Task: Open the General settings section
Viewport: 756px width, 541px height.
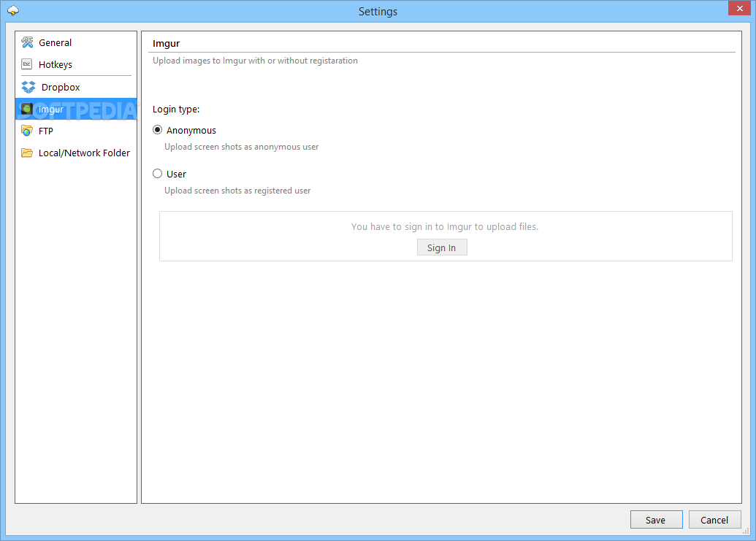Action: click(x=76, y=42)
